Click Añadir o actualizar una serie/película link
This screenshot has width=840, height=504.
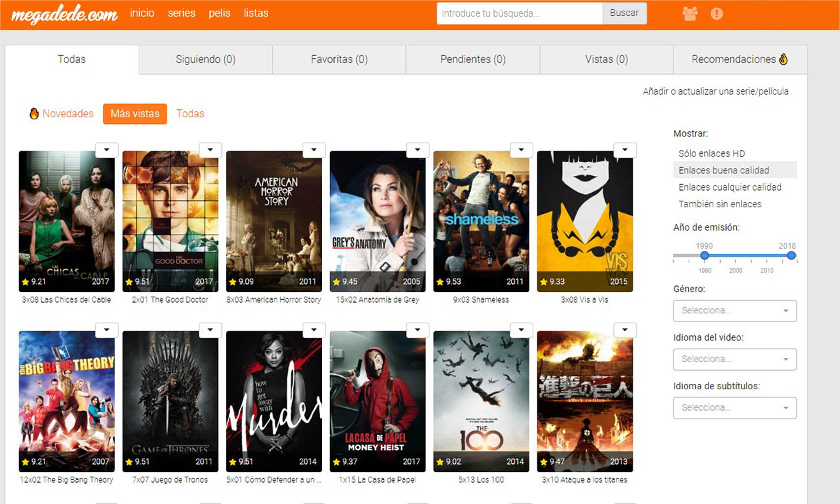[715, 91]
